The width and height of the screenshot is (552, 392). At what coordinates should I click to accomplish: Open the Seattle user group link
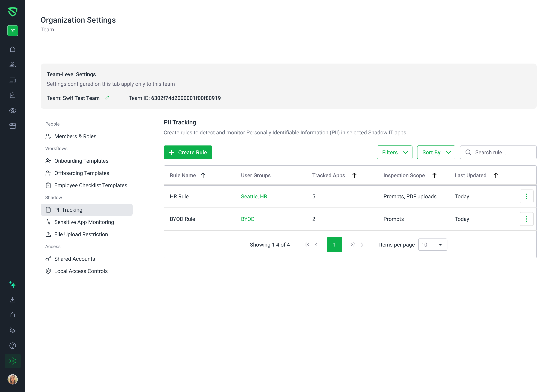coord(249,197)
